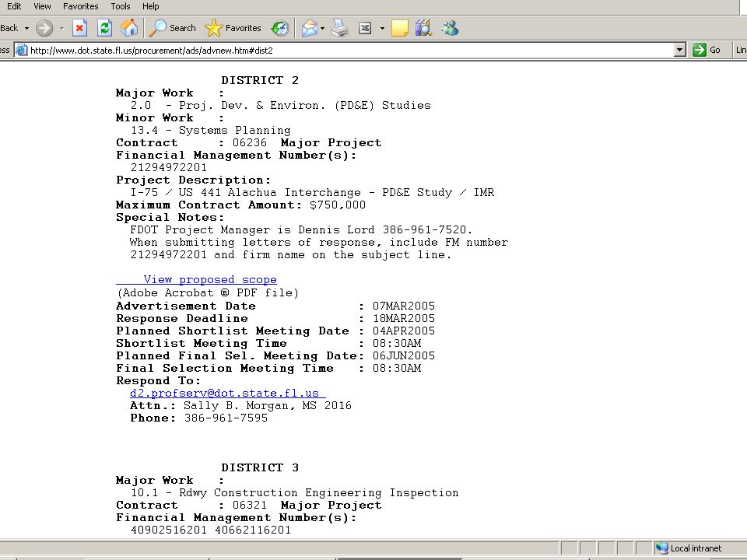Open the Favorites menu
Image resolution: width=747 pixels, height=560 pixels.
point(80,6)
